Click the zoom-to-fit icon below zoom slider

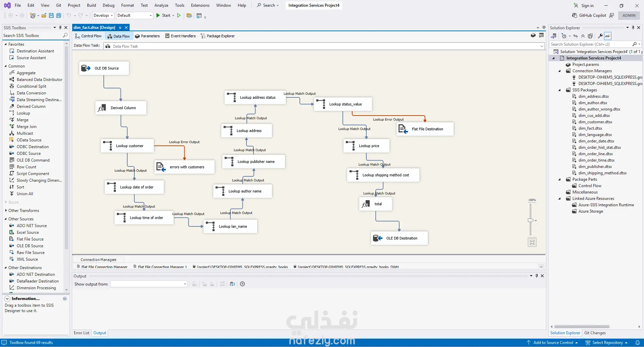click(532, 243)
